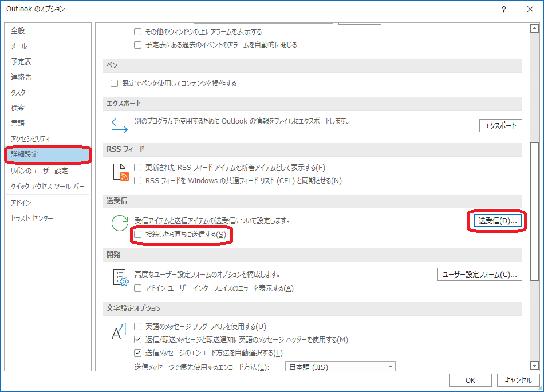Open 予定表 options category
The width and height of the screenshot is (544, 392).
[48, 61]
